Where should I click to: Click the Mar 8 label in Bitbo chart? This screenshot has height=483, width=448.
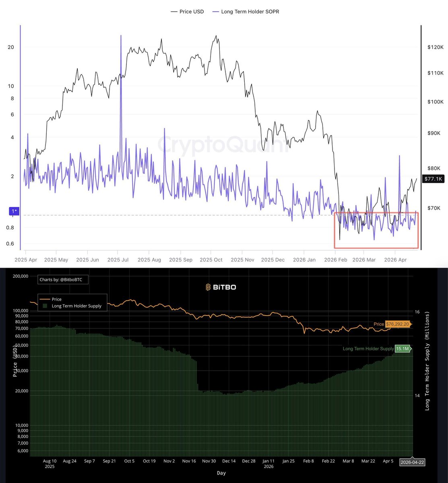[x=348, y=461]
